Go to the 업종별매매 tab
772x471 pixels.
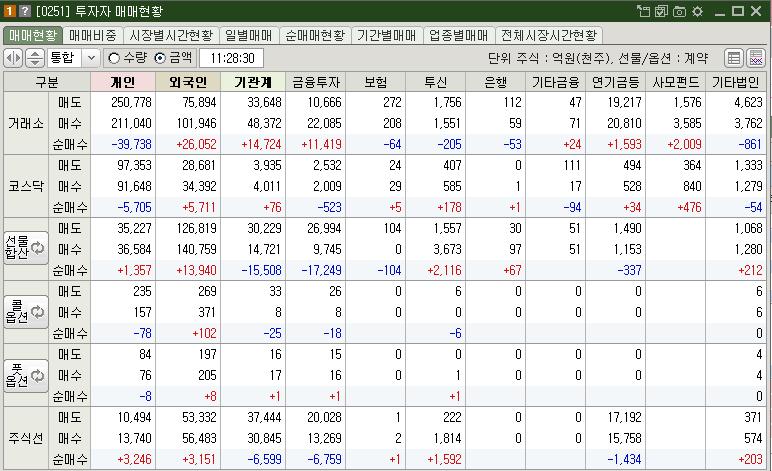458,35
